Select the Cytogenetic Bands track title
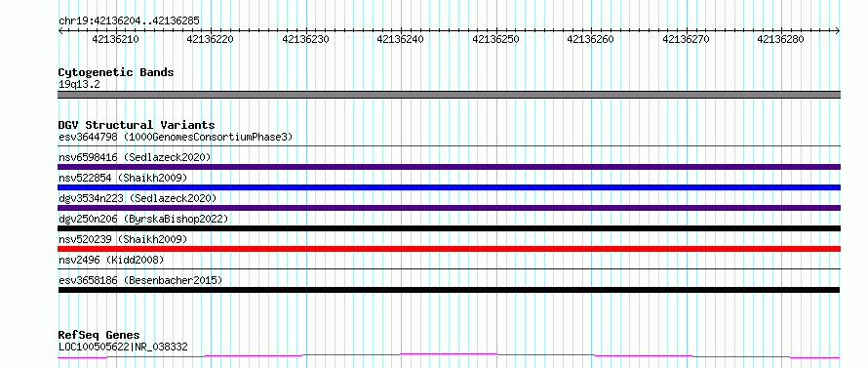 (116, 72)
